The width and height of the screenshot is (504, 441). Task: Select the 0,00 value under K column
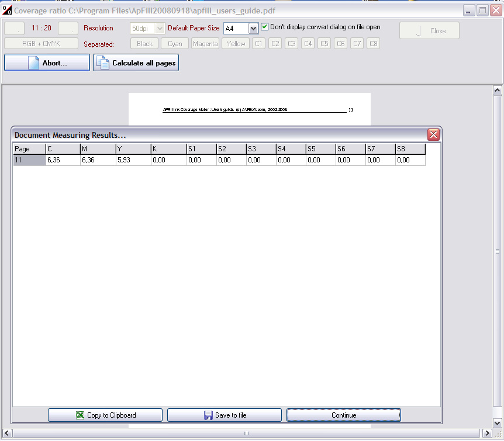(169, 160)
